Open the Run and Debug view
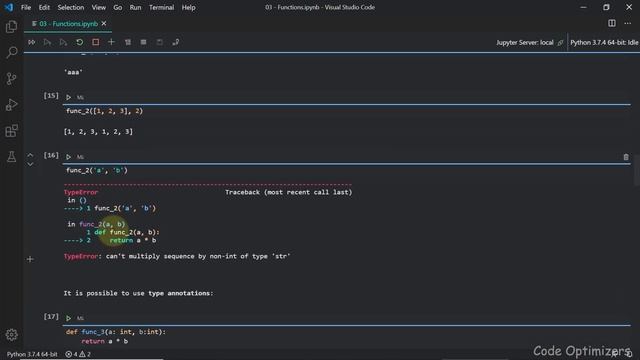 pos(11,105)
